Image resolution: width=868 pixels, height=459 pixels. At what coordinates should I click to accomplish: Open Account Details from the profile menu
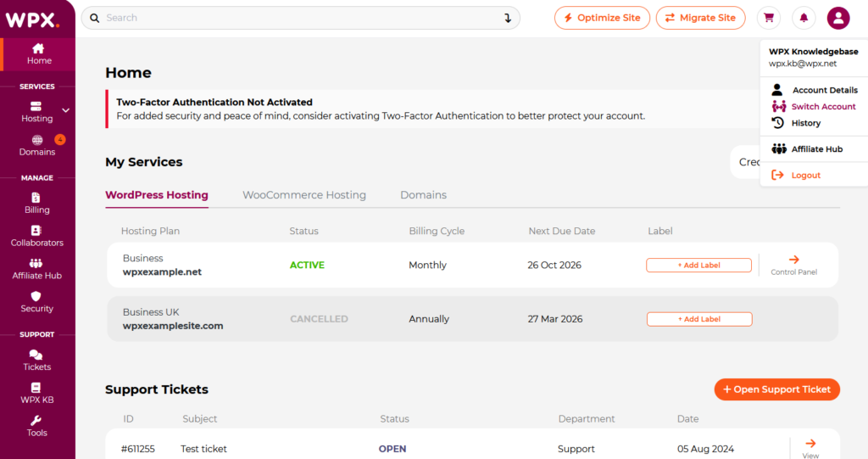[x=815, y=90]
